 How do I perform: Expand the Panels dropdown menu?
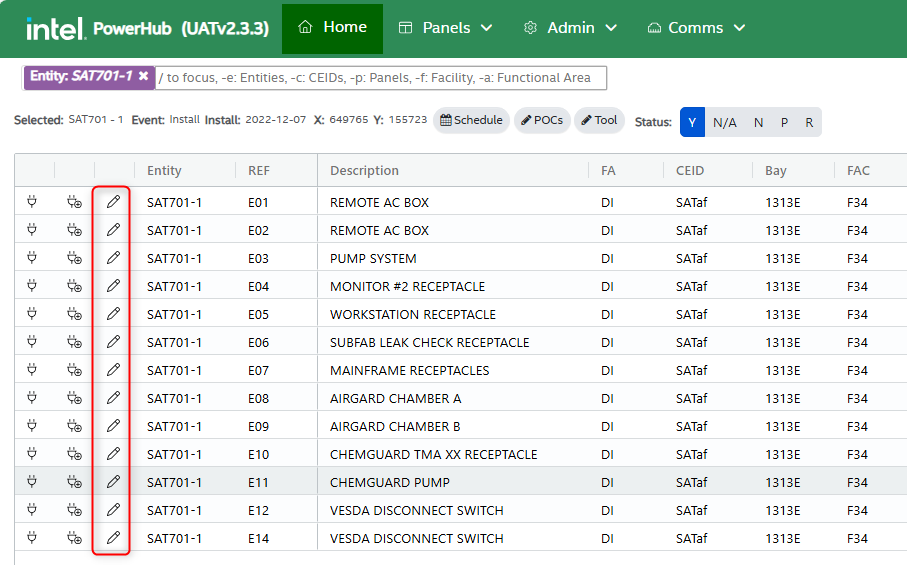[445, 28]
